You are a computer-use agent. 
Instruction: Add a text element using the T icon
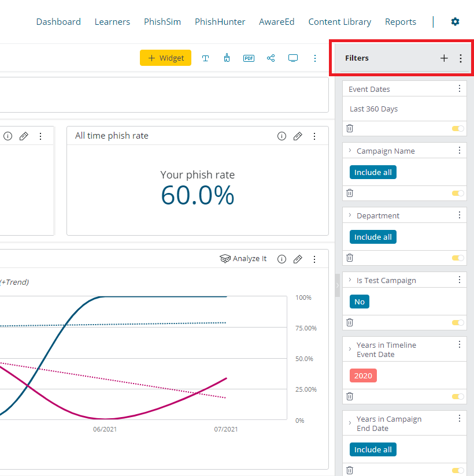pyautogui.click(x=206, y=58)
